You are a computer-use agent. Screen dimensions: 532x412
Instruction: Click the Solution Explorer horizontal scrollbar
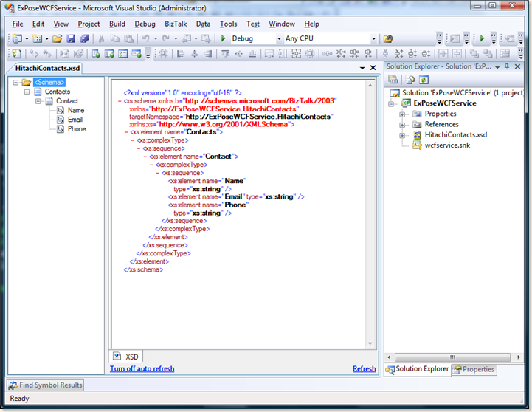tap(452, 357)
